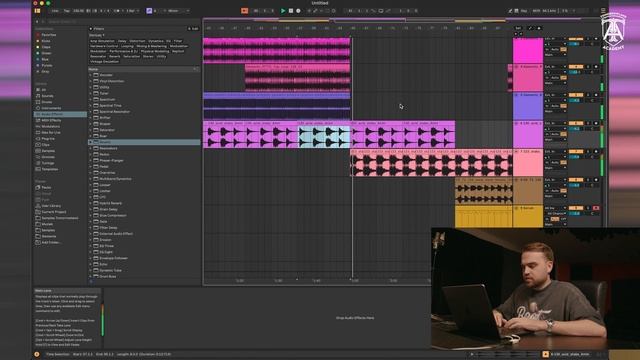Click the orange icon in bottom-left status bar

(37, 354)
